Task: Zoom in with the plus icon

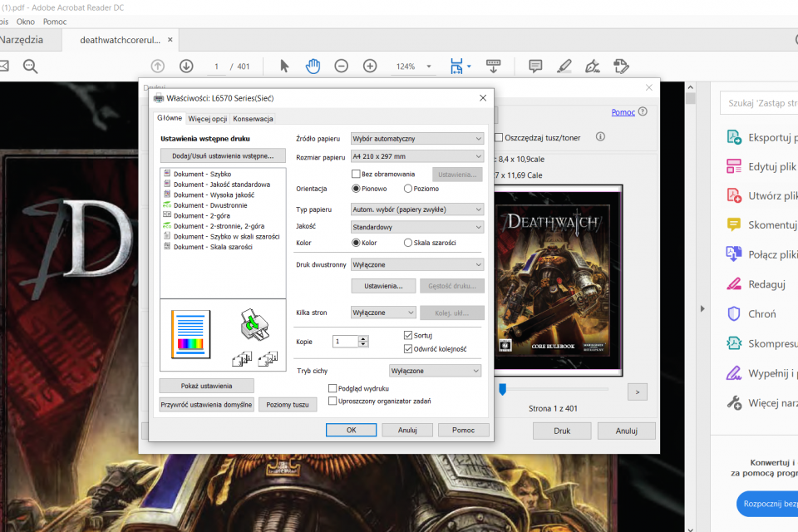Action: (370, 66)
